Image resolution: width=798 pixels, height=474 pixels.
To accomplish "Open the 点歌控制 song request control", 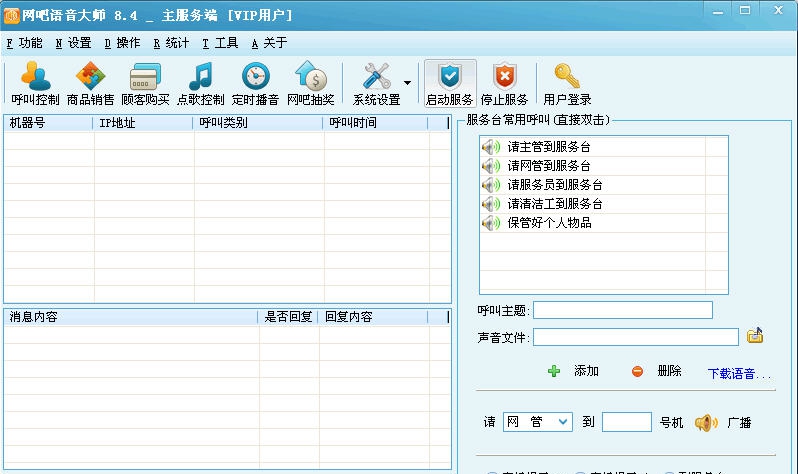I will pos(201,83).
